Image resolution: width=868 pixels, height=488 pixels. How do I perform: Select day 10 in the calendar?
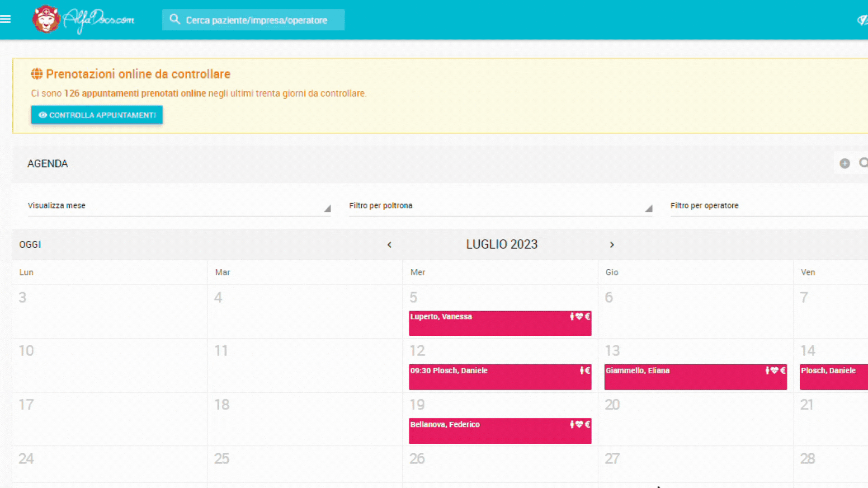[26, 351]
